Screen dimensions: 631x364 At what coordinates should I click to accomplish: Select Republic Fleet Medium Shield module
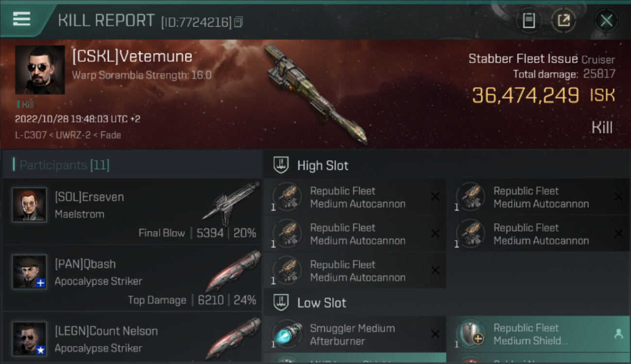click(538, 334)
